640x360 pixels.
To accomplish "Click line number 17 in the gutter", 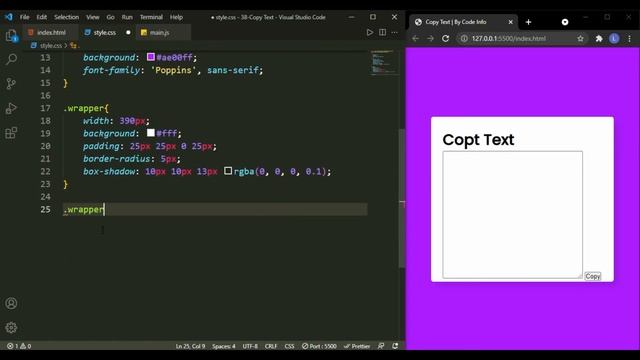I will point(45,108).
